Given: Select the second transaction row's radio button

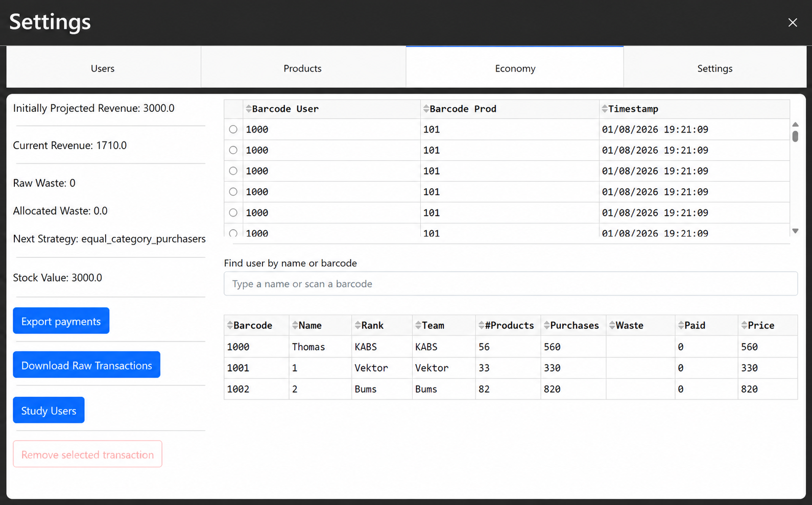Looking at the screenshot, I should pyautogui.click(x=233, y=150).
